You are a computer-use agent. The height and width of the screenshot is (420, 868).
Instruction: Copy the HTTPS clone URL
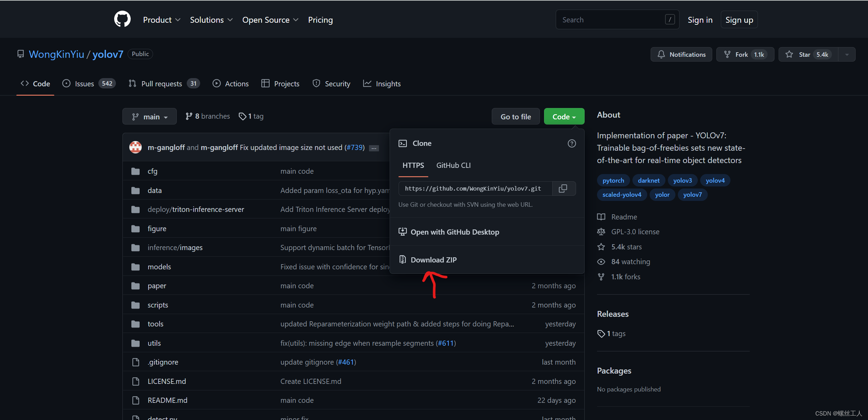point(563,189)
